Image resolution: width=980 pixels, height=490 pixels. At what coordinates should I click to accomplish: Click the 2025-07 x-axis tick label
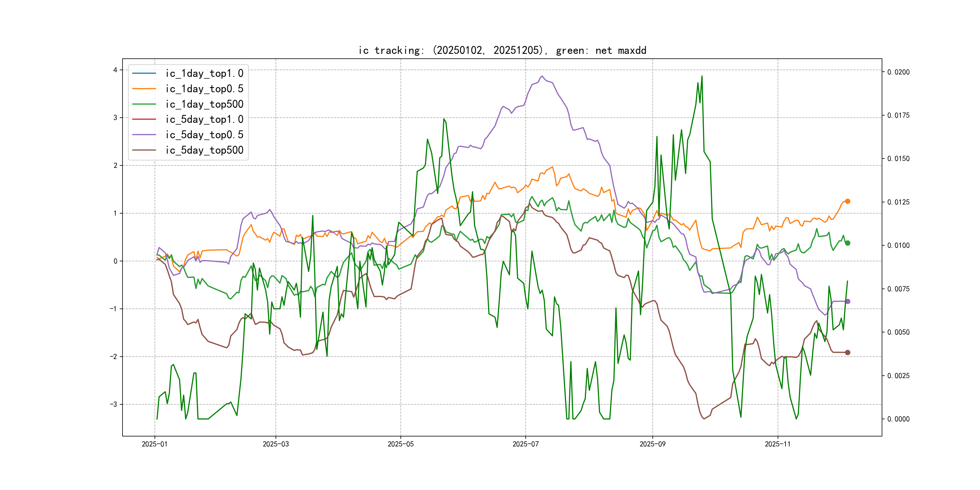coord(525,444)
